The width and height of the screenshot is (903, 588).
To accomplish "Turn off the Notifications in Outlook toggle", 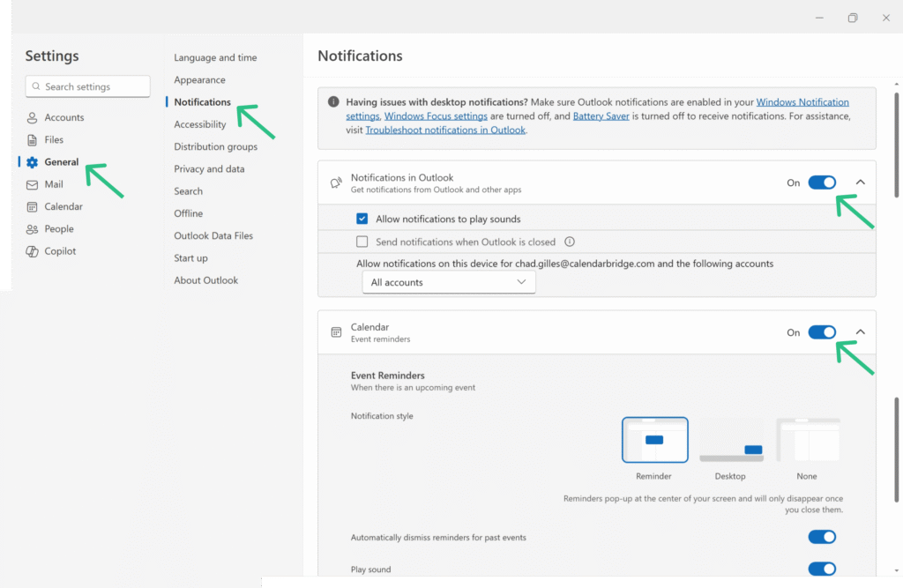I will click(x=822, y=182).
